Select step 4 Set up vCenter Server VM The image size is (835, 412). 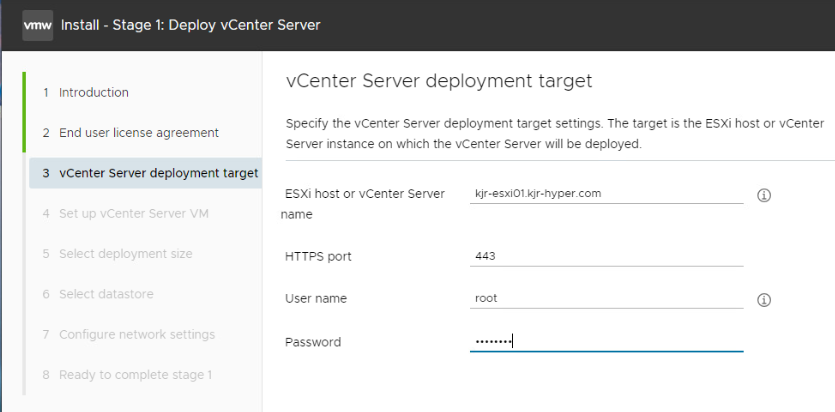tap(126, 213)
